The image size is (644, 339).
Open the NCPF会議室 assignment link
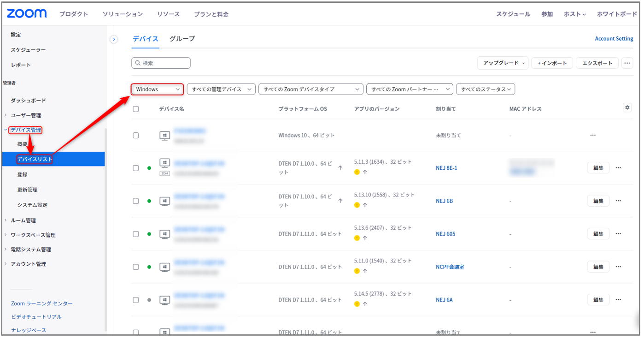450,267
